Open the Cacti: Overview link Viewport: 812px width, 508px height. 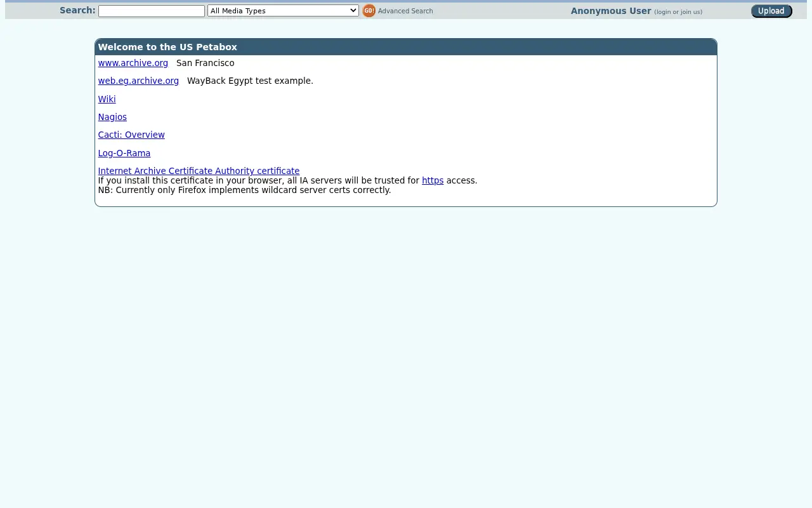131,135
